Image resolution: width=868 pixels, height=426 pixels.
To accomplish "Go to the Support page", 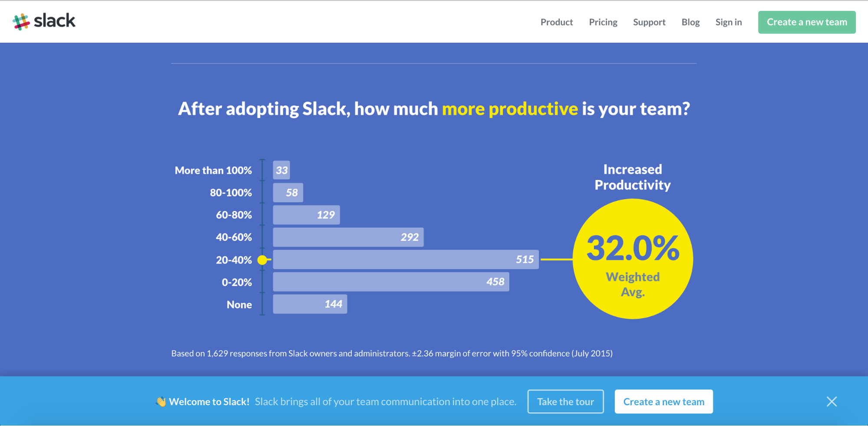I will (x=649, y=22).
